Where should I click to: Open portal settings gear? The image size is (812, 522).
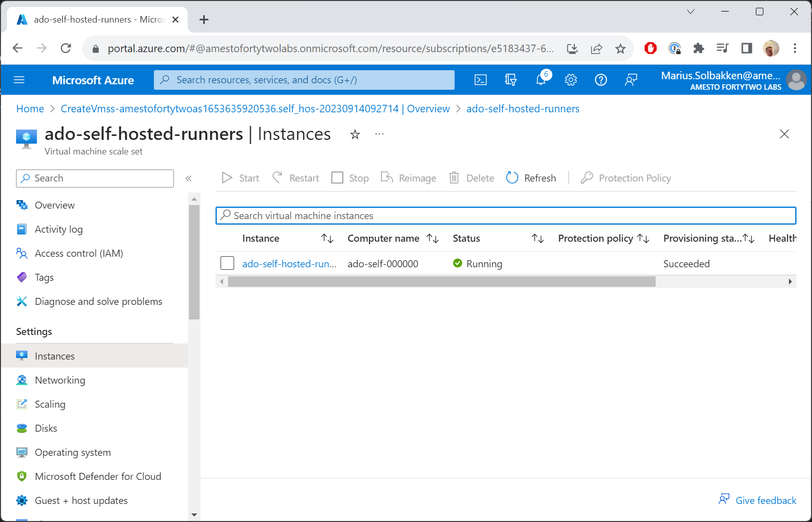click(x=571, y=80)
